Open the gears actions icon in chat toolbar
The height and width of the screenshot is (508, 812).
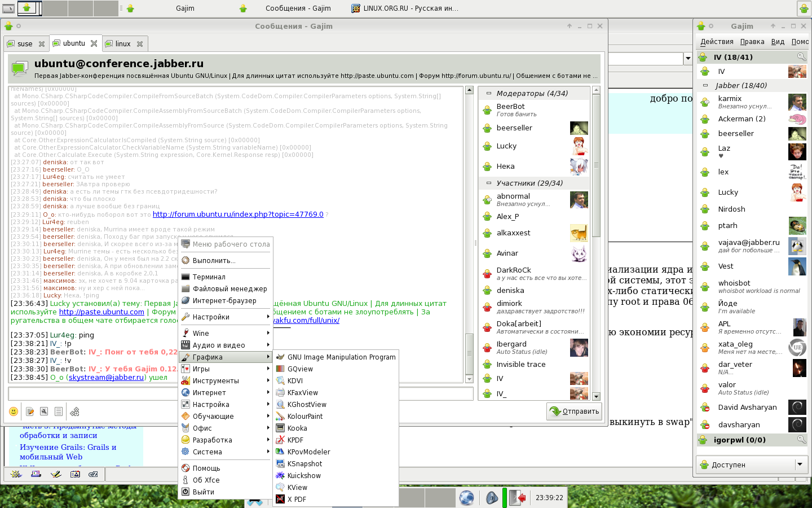coord(74,411)
